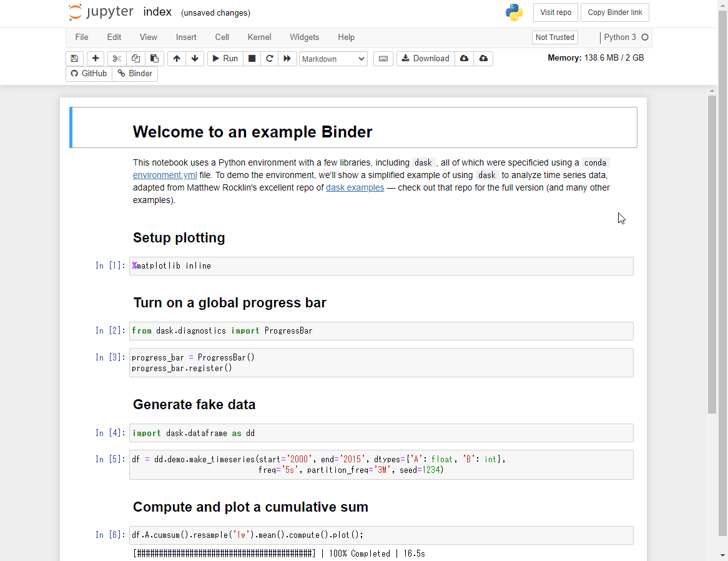
Task: Paste cell below using paste icon
Action: coord(154,58)
